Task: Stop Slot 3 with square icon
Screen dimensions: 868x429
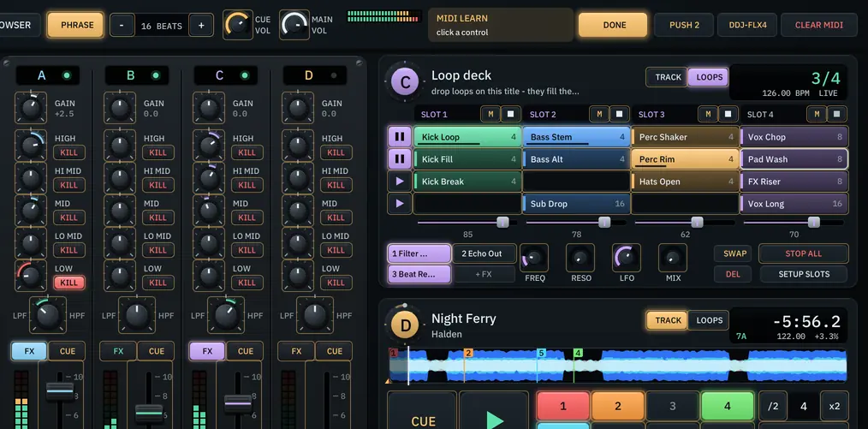Action: pos(728,114)
